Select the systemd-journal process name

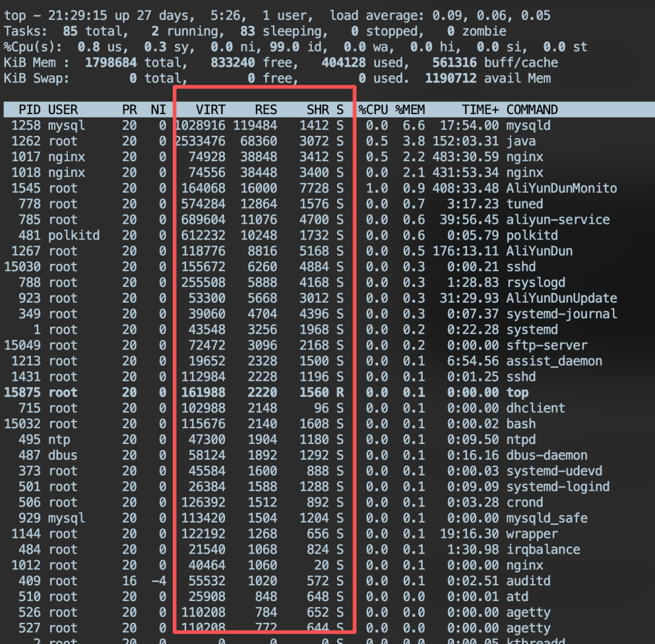point(562,314)
